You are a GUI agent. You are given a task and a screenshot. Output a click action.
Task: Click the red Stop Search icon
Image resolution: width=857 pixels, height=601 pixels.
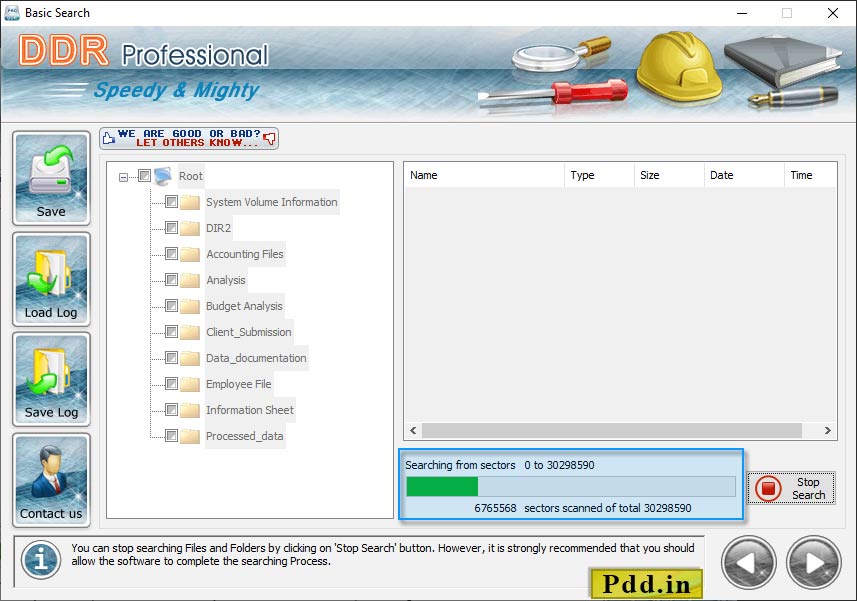(768, 488)
